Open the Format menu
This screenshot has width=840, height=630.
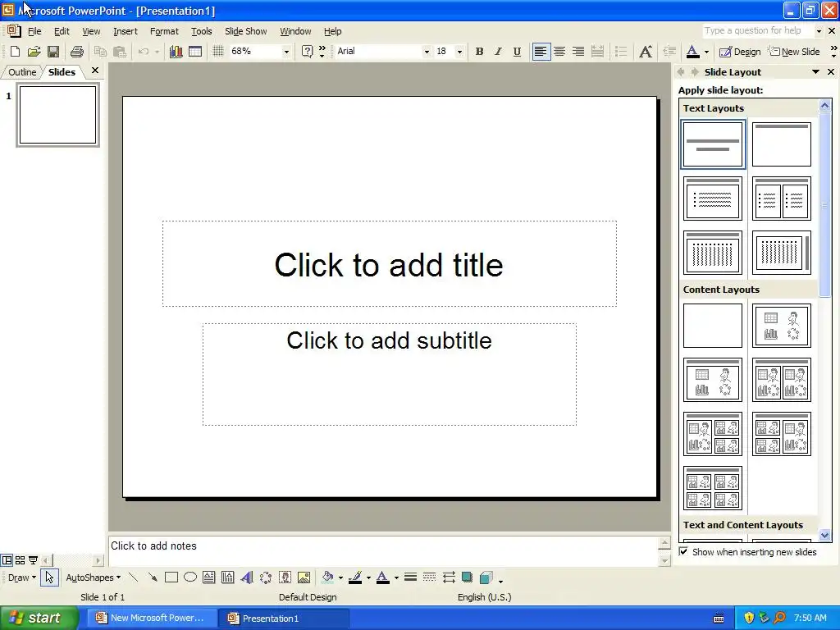coord(164,31)
